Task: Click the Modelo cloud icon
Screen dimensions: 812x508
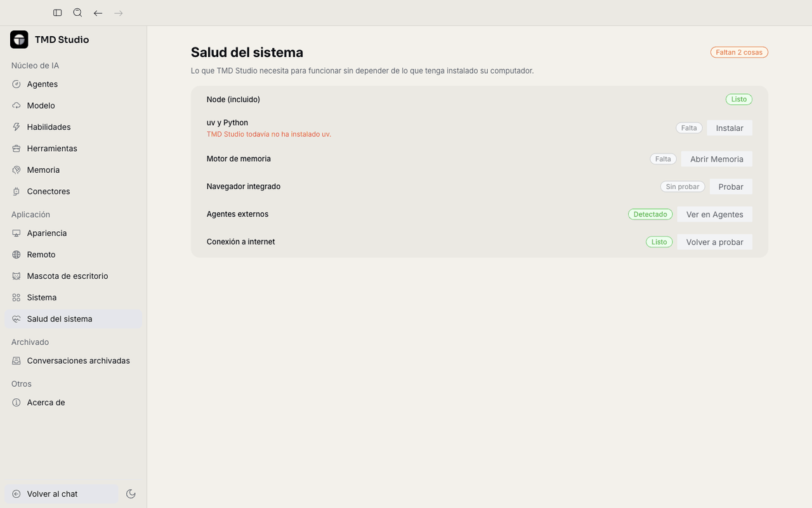Action: pyautogui.click(x=16, y=105)
